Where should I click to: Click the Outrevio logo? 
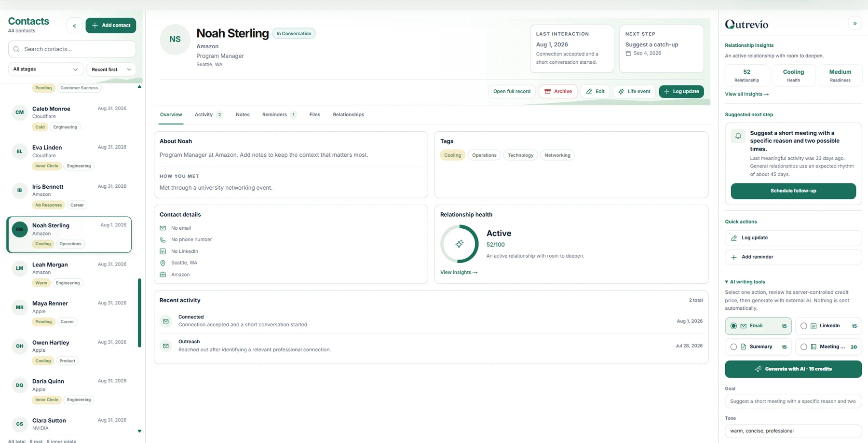(746, 24)
